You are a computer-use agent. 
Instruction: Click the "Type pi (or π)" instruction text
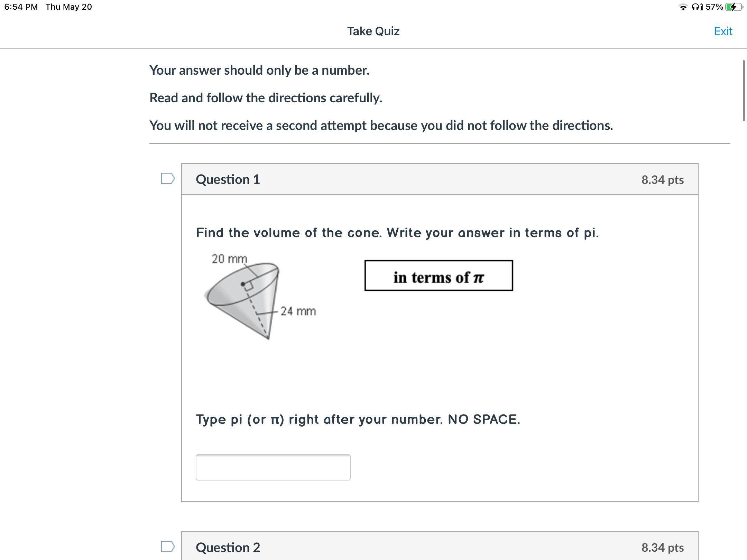click(358, 419)
